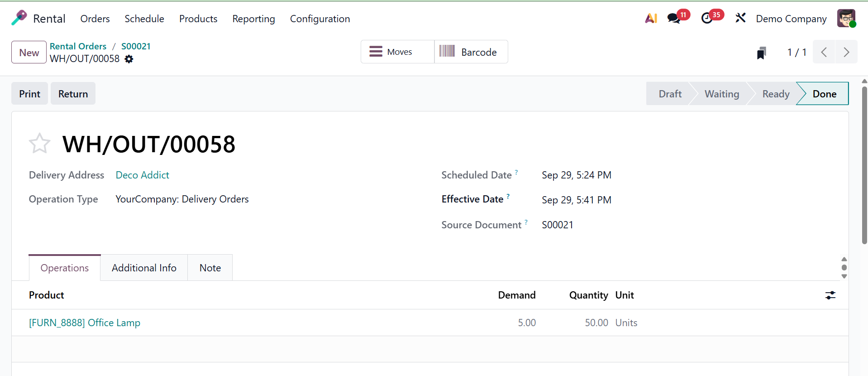The image size is (868, 376).
Task: Toggle the favorite star for WH/OUT/00058
Action: (x=39, y=144)
